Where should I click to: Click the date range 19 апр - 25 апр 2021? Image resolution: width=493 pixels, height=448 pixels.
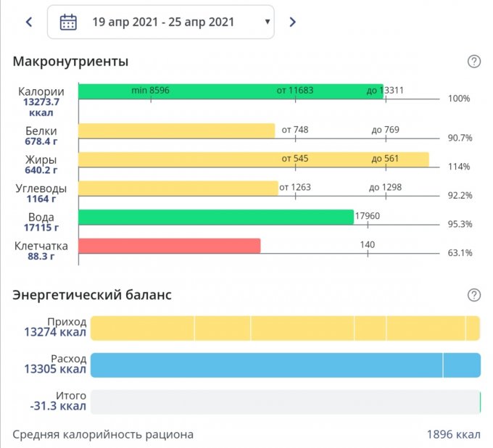tap(163, 22)
